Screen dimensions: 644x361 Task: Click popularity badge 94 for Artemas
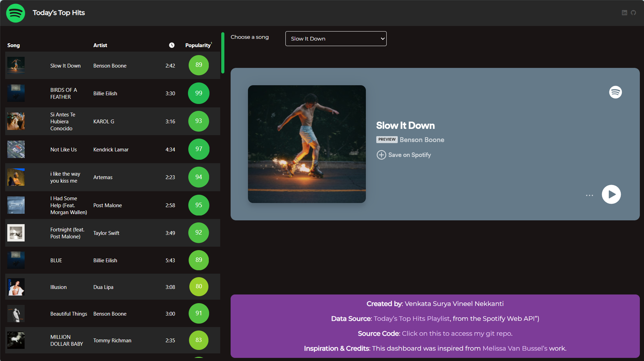click(199, 177)
